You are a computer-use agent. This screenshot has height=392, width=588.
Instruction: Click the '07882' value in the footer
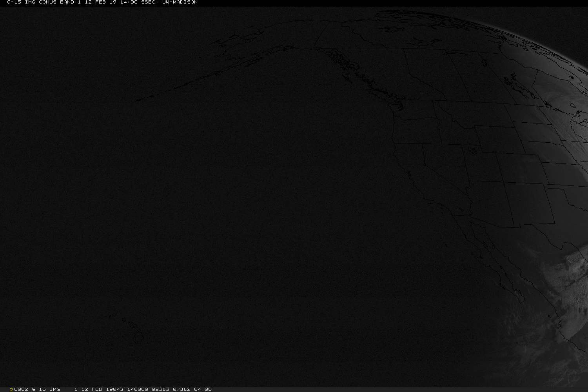(182, 389)
